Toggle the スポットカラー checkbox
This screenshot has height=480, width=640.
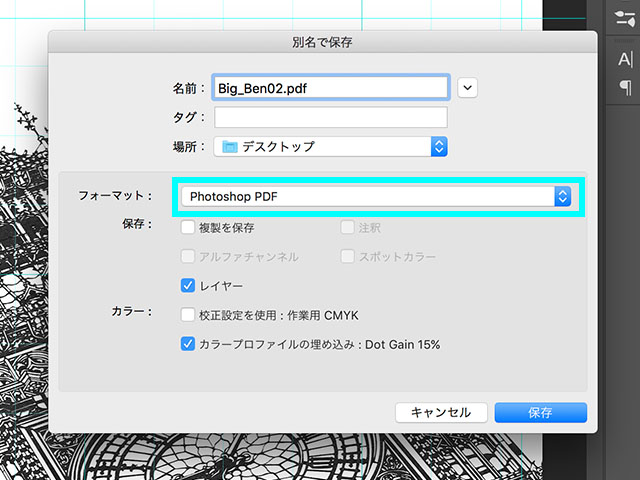click(347, 256)
